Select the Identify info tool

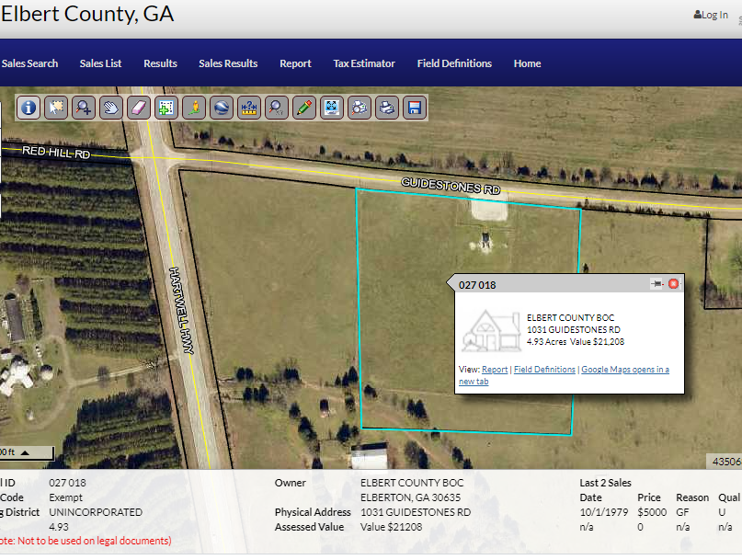pyautogui.click(x=29, y=108)
